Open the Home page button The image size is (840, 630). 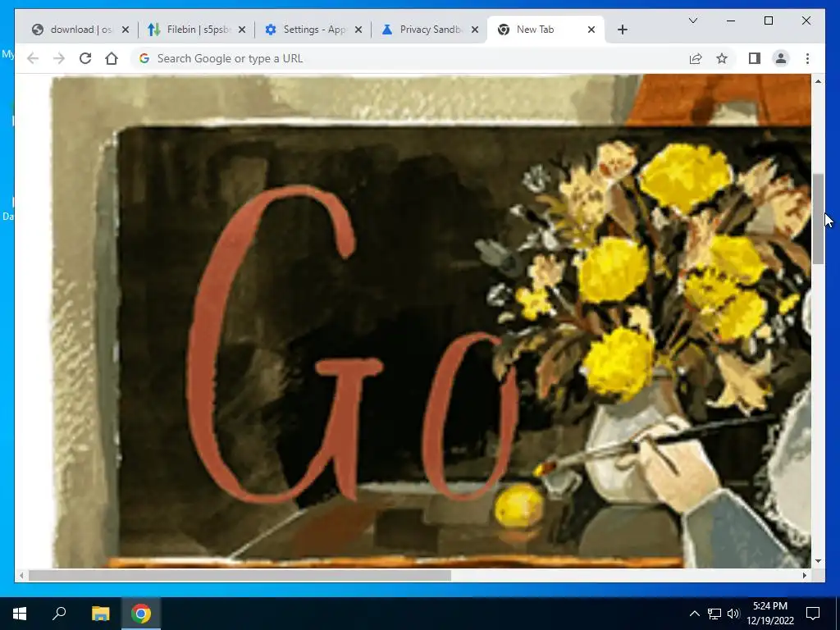(x=112, y=58)
